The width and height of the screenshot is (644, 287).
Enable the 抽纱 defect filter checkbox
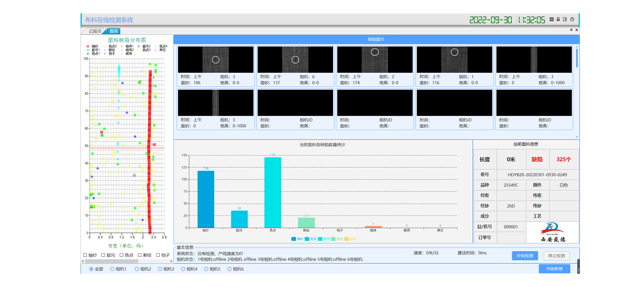point(85,255)
